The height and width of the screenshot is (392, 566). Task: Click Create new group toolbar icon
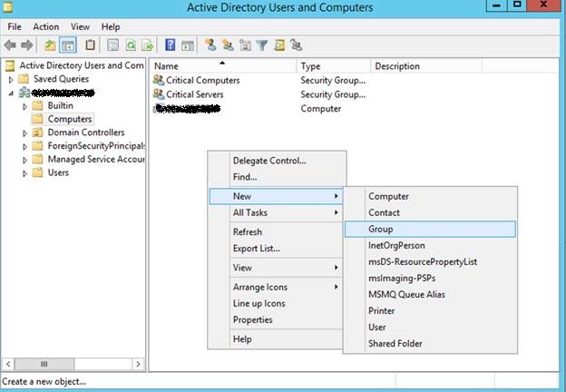228,45
